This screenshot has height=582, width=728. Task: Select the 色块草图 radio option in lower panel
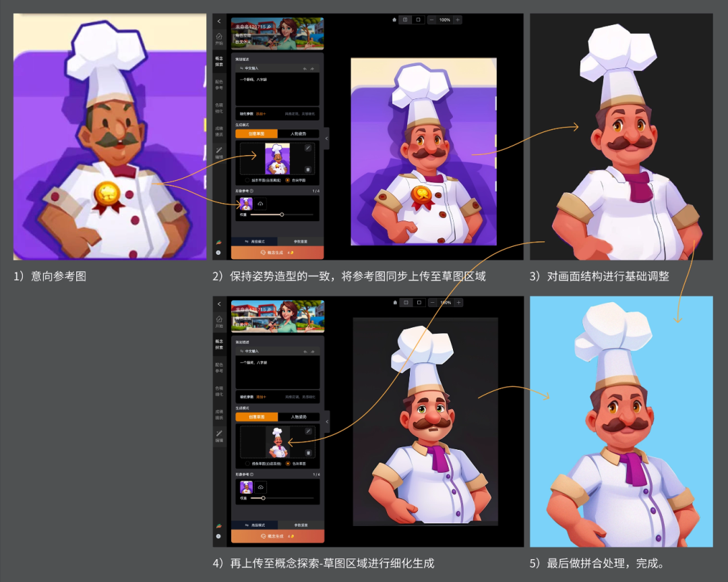(288, 463)
